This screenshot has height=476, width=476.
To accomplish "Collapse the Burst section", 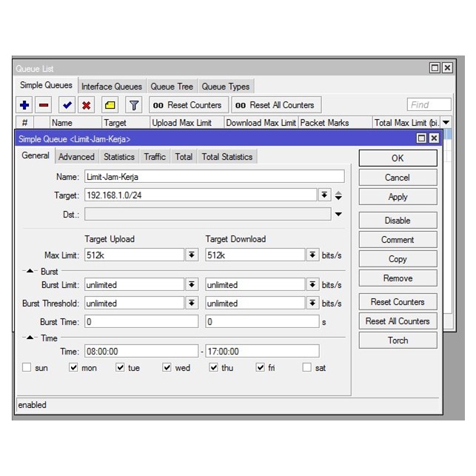I will 30,272.
